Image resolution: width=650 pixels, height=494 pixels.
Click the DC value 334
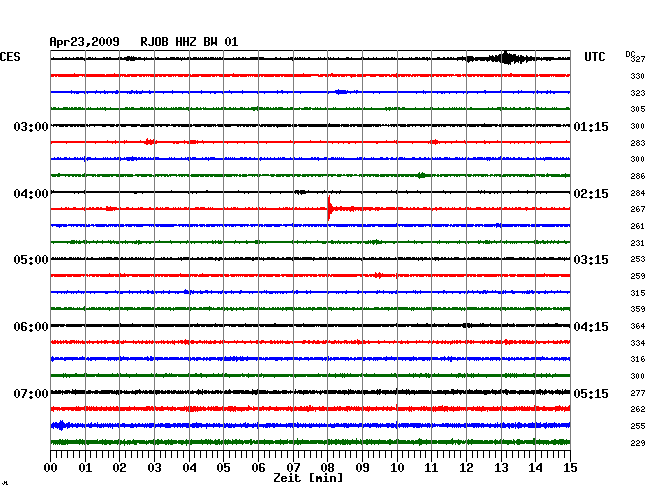click(x=638, y=343)
